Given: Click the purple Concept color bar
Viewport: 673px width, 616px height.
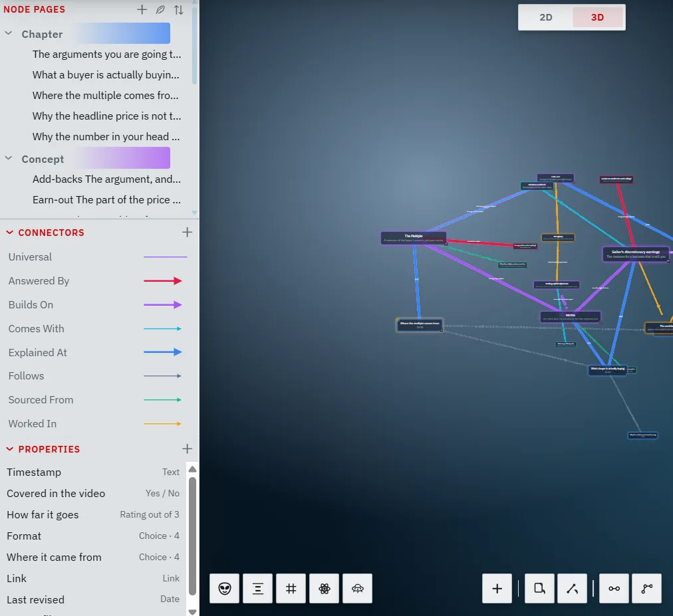Looking at the screenshot, I should [123, 158].
